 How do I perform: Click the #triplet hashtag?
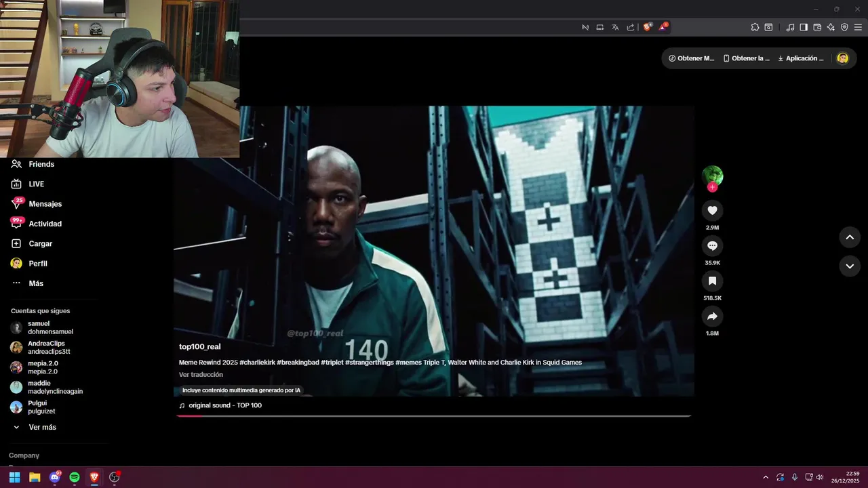click(x=332, y=363)
